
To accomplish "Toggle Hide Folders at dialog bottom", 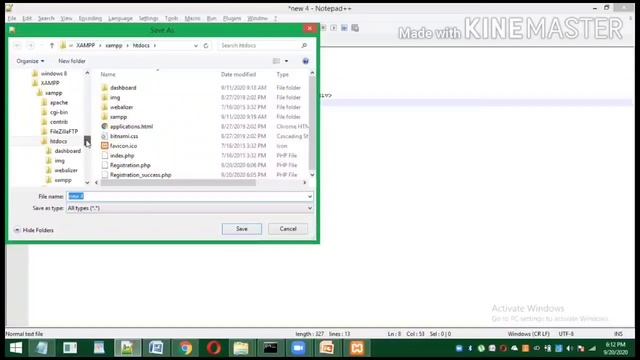I will click(x=34, y=230).
